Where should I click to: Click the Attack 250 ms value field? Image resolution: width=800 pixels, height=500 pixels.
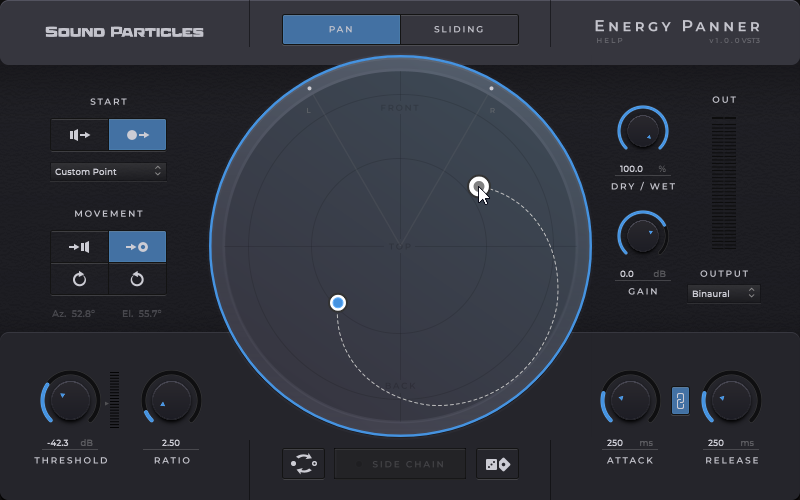pos(630,443)
